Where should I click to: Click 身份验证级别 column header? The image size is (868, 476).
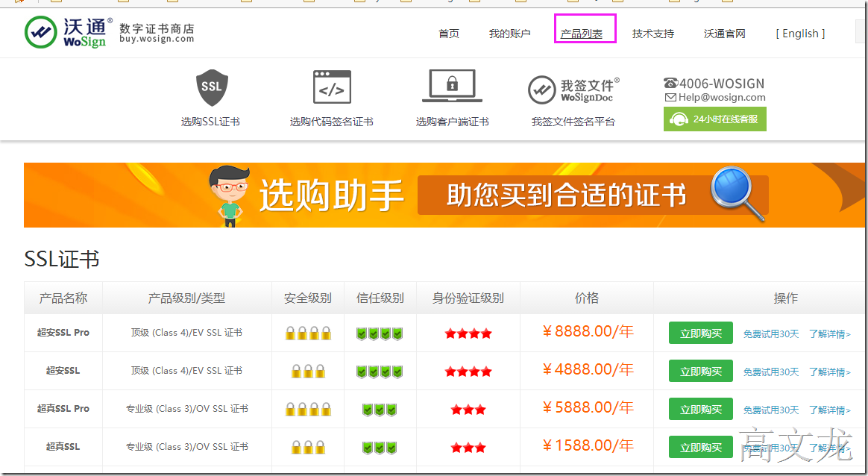tap(468, 298)
